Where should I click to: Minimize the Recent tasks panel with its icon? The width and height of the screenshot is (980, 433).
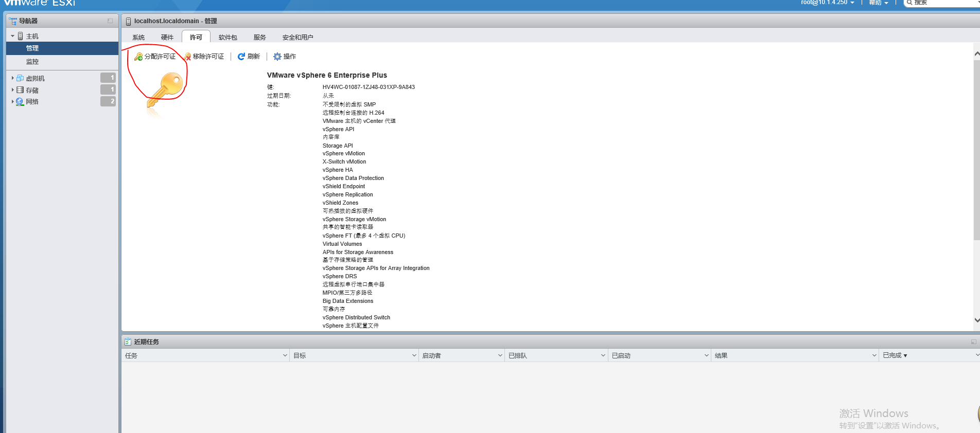974,341
